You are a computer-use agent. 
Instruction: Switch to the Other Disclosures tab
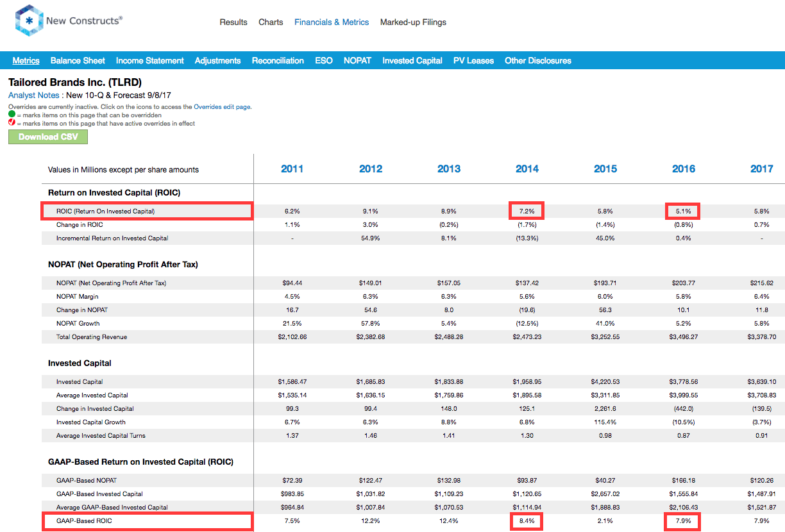point(538,60)
